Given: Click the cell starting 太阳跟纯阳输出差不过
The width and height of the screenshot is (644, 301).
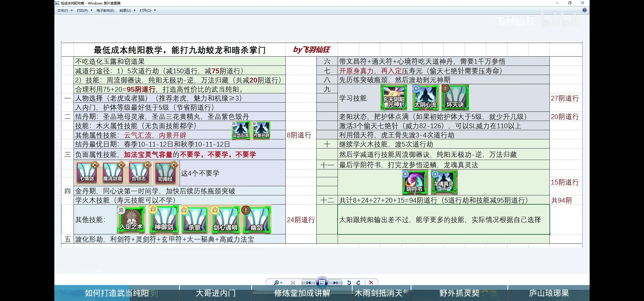Looking at the screenshot, I should click(444, 220).
